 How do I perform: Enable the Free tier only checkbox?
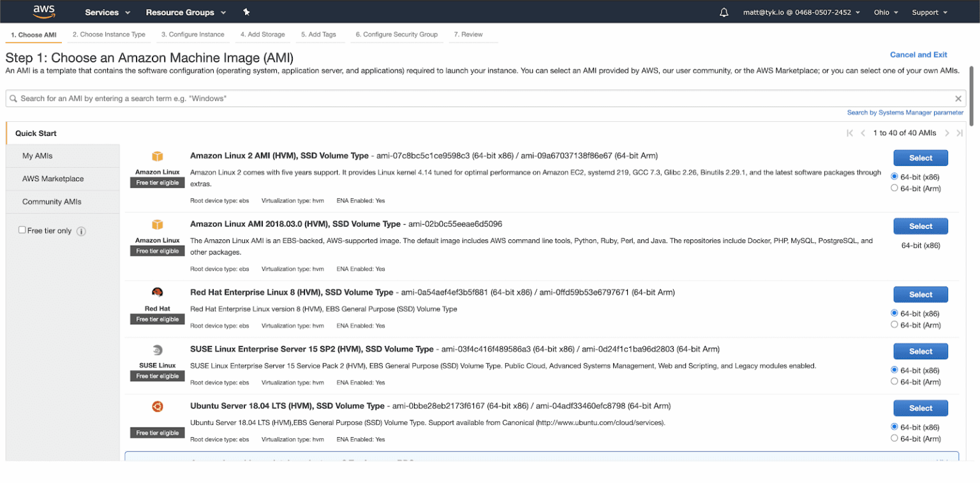pyautogui.click(x=22, y=230)
